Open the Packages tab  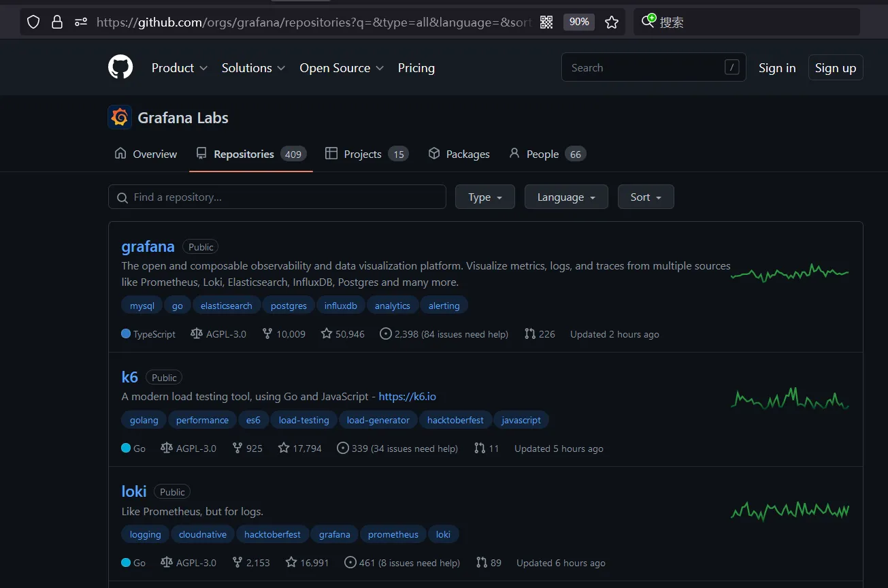coord(459,154)
